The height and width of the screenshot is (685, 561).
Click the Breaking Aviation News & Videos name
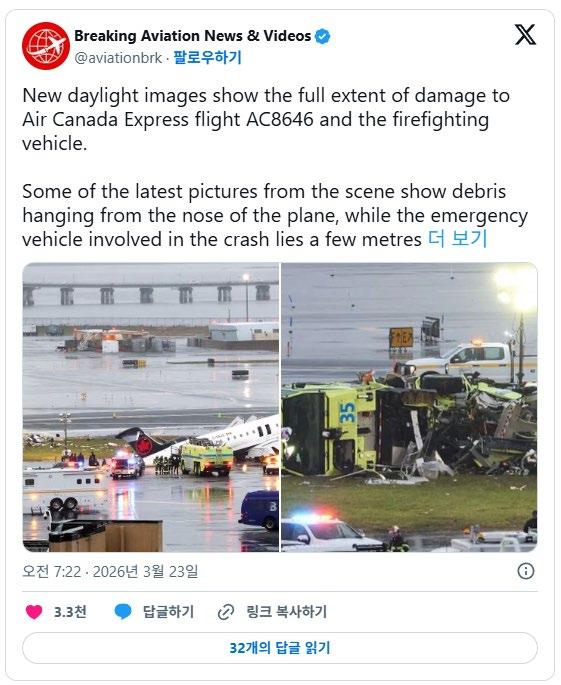(x=193, y=36)
